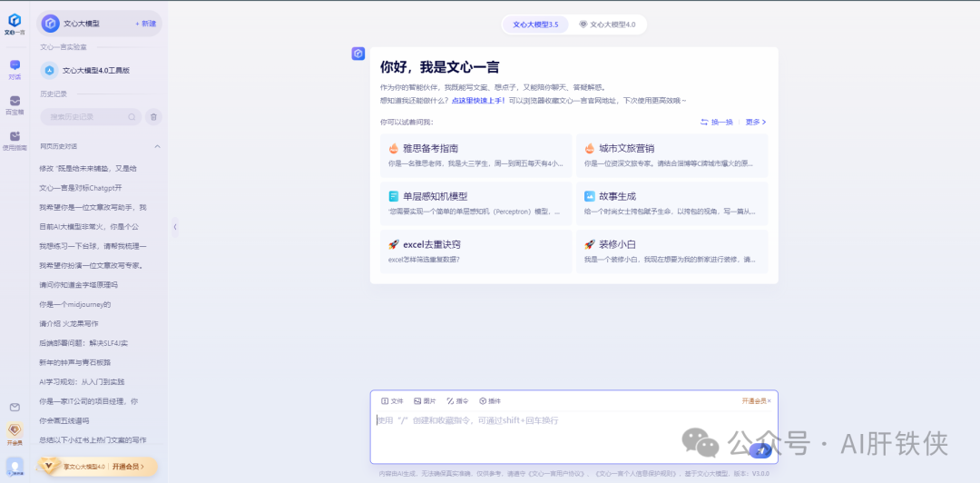This screenshot has width=980, height=483.
Task: Click the 文件 upload icon in the input toolbar
Action: tap(385, 401)
